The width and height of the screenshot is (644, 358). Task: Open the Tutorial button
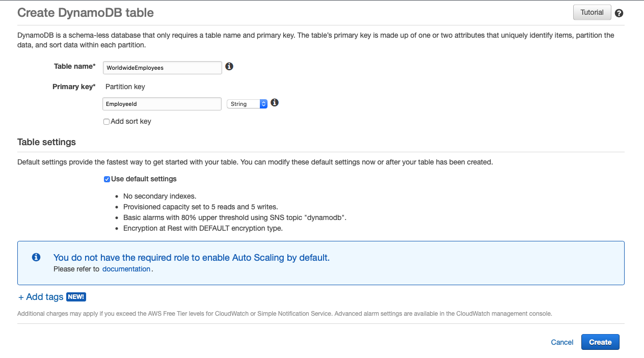[x=592, y=12]
